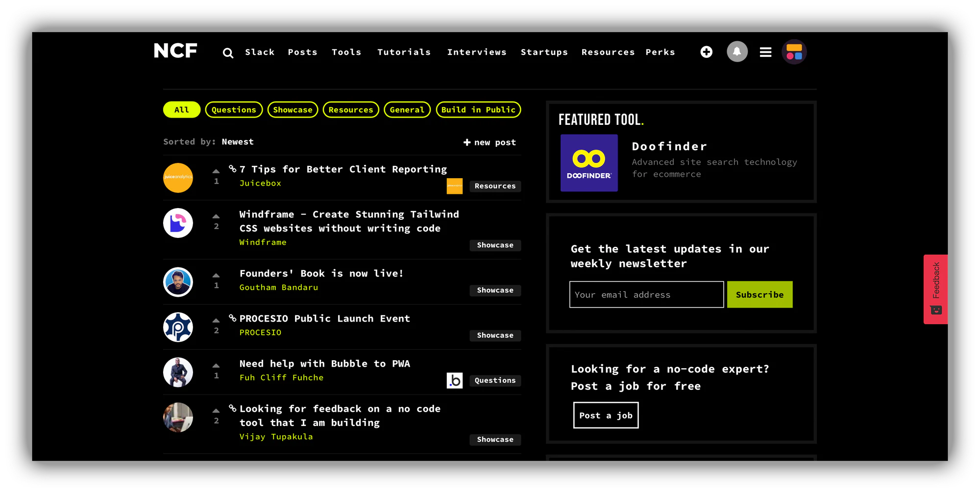Open the Startups nav item
The height and width of the screenshot is (493, 980).
(544, 52)
